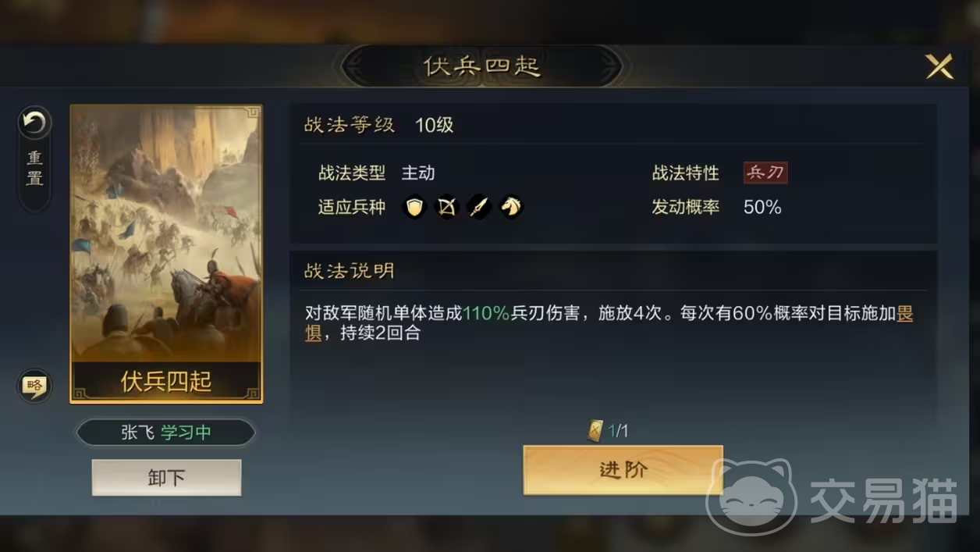Screen dimensions: 980x552
Task: Tap the 兵刃 tactic trait tag
Action: (x=765, y=173)
